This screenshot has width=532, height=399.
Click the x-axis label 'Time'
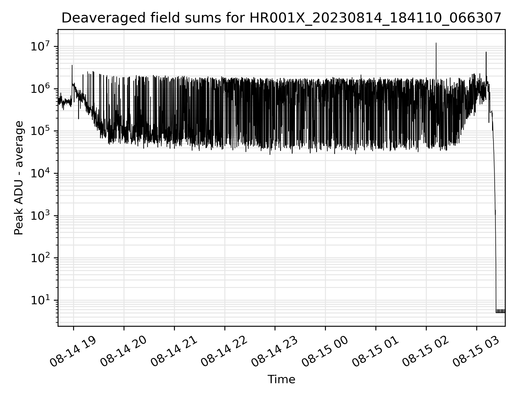281,379
